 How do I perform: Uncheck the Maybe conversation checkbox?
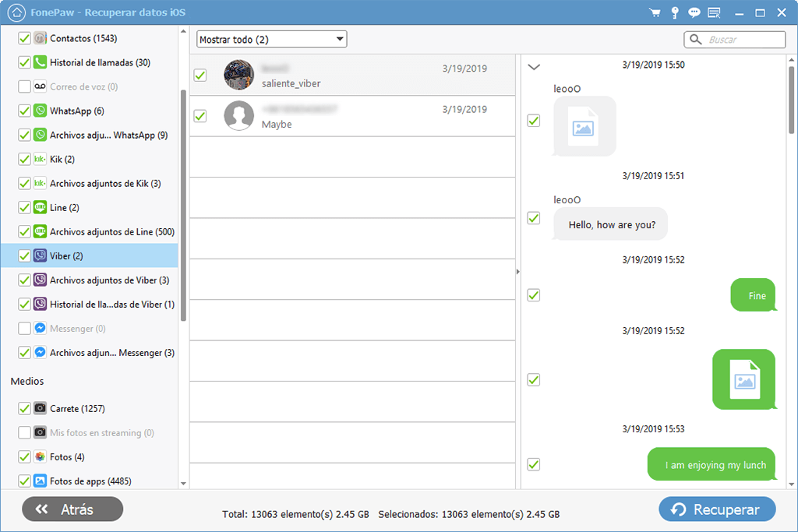200,116
